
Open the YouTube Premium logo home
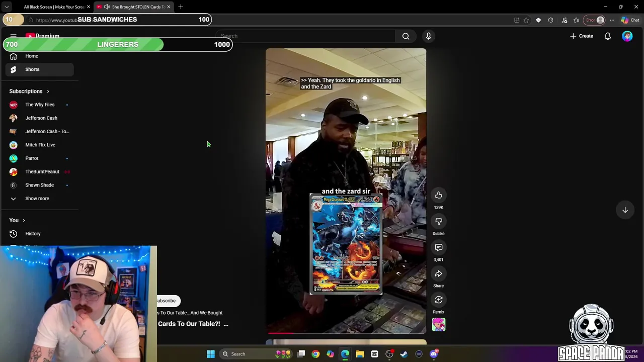tap(43, 36)
